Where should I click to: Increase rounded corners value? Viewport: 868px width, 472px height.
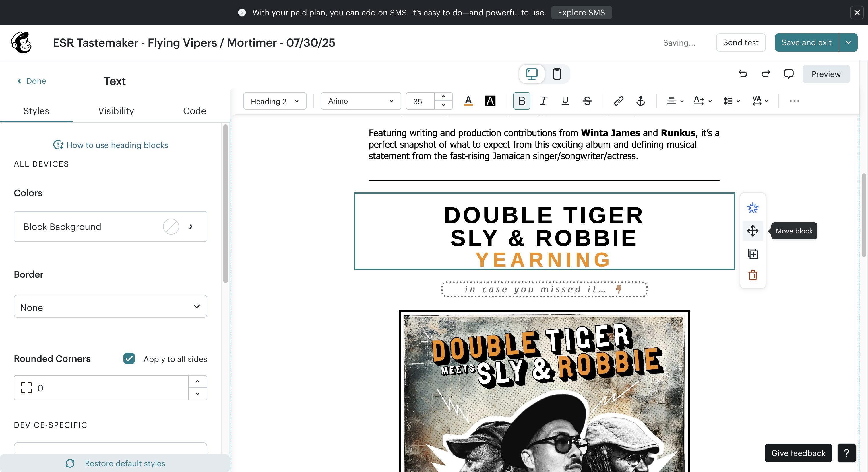pyautogui.click(x=197, y=381)
